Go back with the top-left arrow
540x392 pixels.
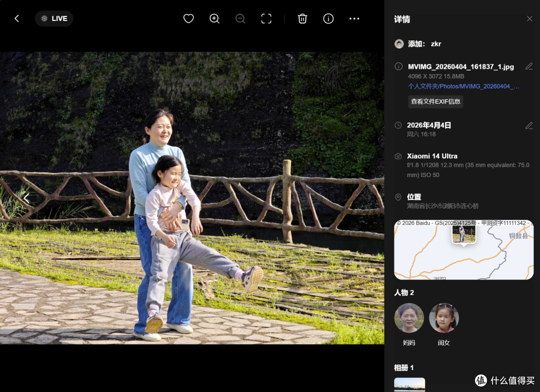click(16, 18)
